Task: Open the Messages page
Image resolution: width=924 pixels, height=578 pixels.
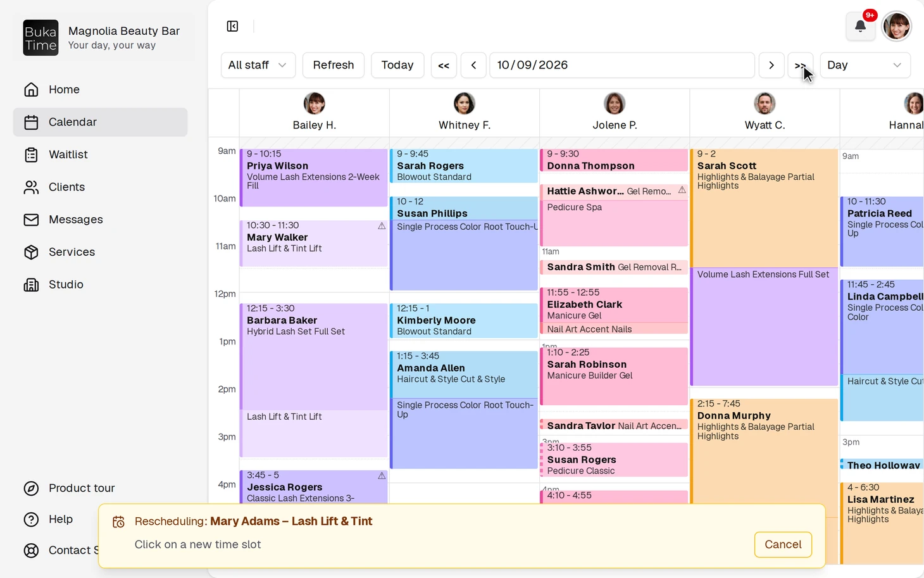Action: point(100,220)
